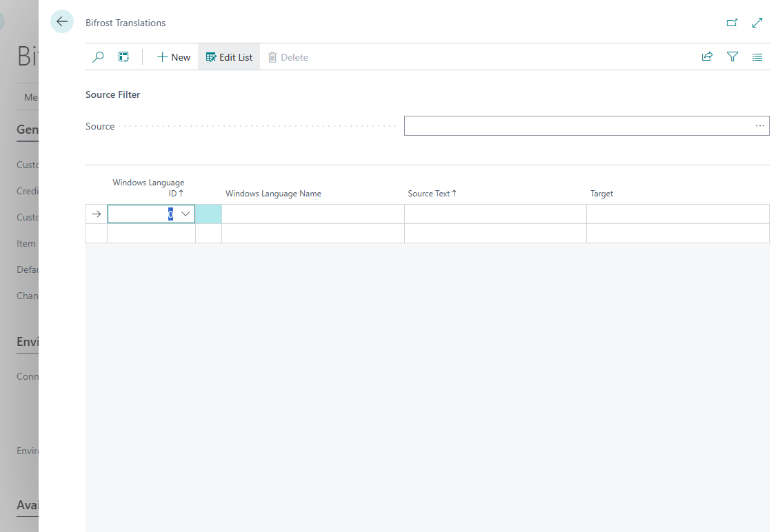Open the list view options icon
Screen dimensions: 778x532
click(757, 57)
